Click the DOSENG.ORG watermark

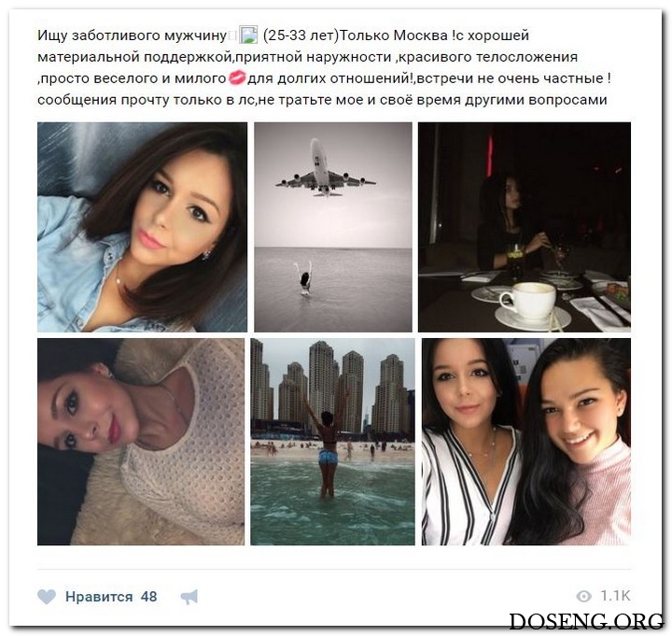click(x=587, y=621)
